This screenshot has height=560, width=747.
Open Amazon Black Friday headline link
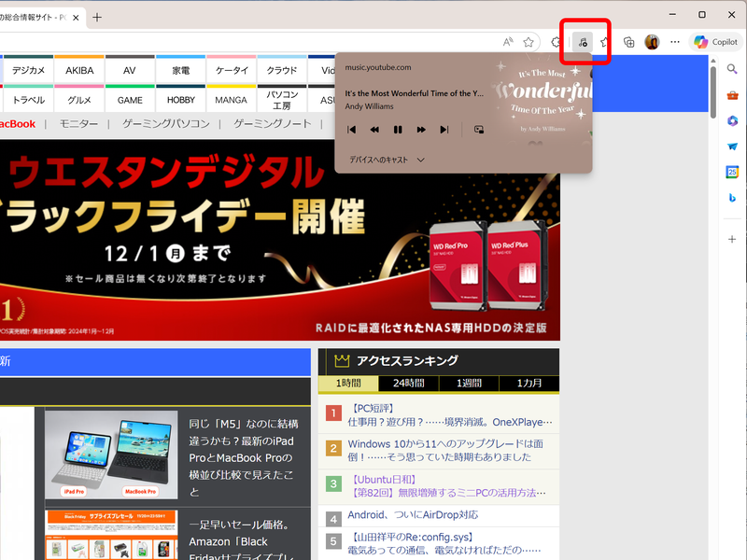242,541
